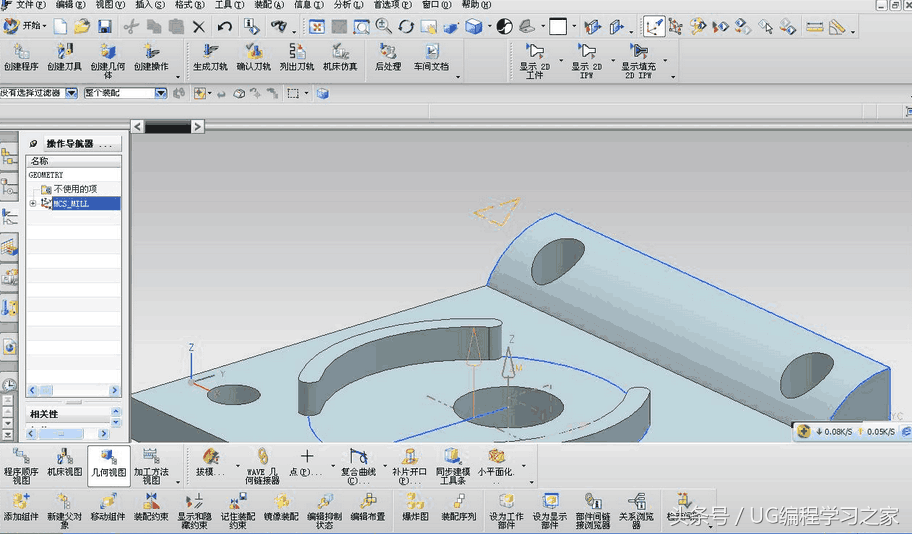Open the 文件 (File) menu
Image resolution: width=912 pixels, height=534 pixels.
(x=30, y=5)
